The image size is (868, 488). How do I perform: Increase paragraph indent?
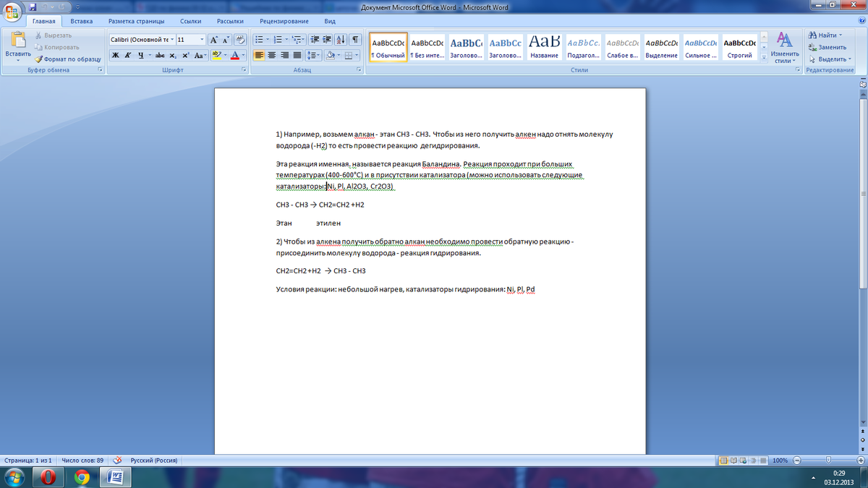coord(327,40)
